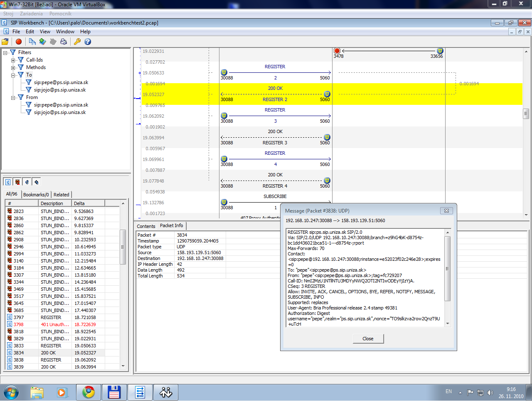This screenshot has height=401, width=532.
Task: Select sip:jojo@ps.sip.uniza.sk under To
Action: [x=60, y=90]
